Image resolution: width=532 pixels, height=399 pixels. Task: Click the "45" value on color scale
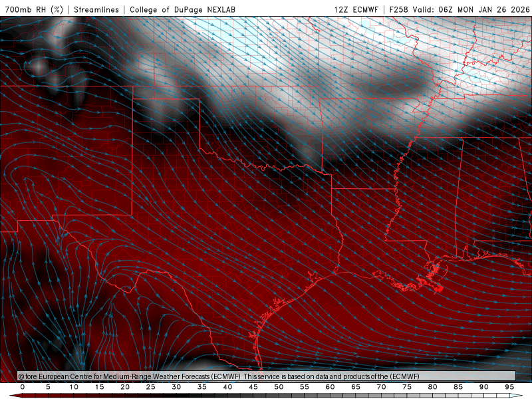coord(253,387)
